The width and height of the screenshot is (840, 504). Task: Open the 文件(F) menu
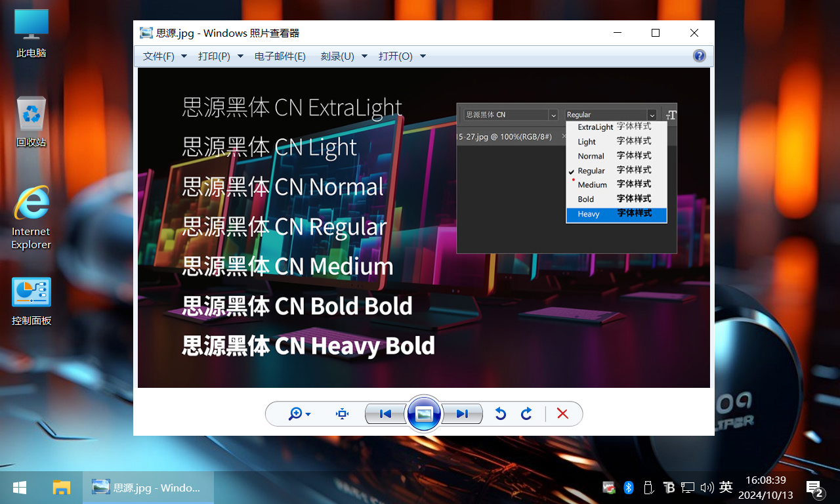point(165,56)
